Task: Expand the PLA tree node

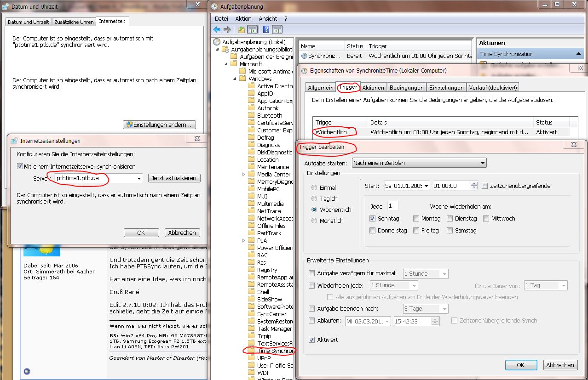Action: point(244,240)
